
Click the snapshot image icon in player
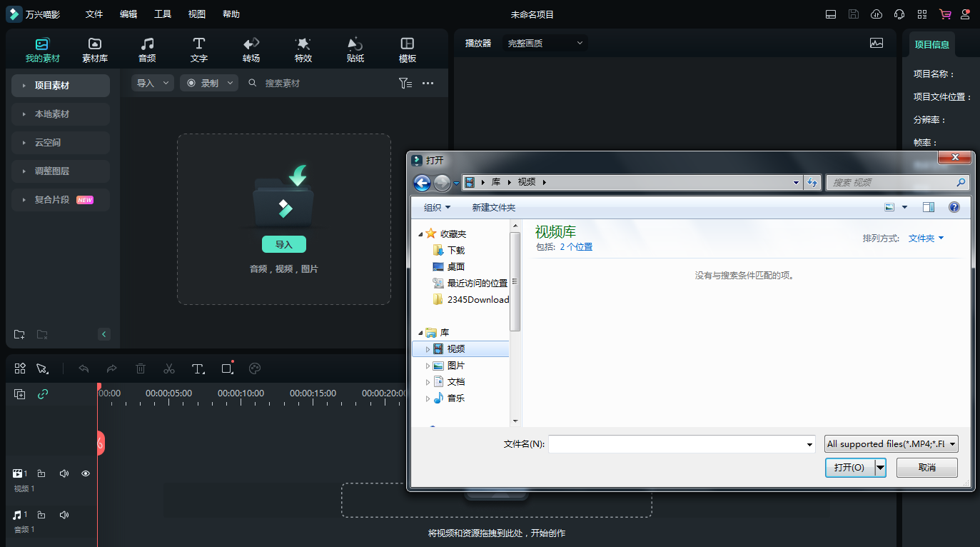point(877,43)
